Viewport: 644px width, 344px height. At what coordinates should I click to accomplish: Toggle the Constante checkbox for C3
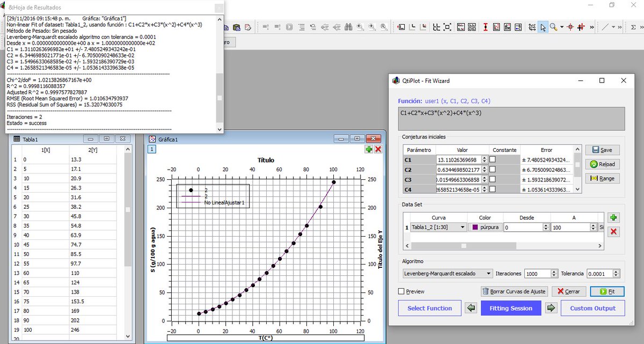click(493, 179)
